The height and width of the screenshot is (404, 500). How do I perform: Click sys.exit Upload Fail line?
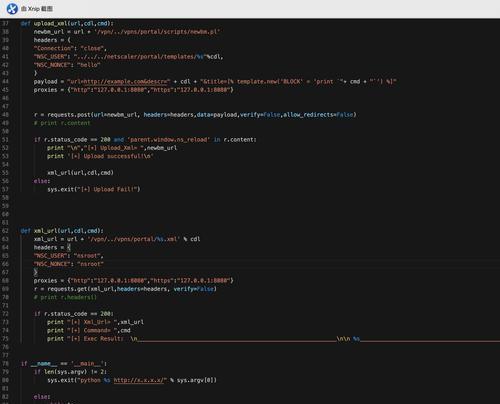[x=94, y=189]
